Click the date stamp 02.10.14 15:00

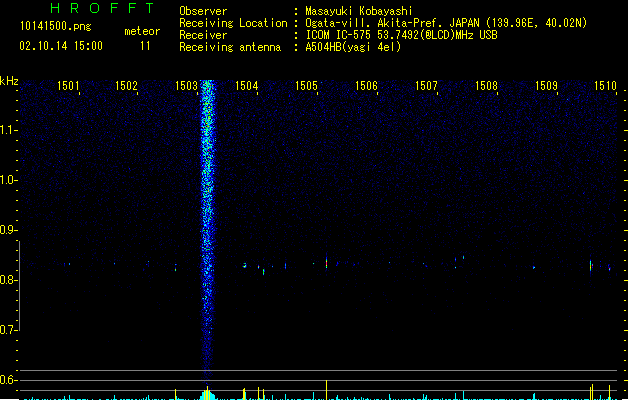[61, 46]
